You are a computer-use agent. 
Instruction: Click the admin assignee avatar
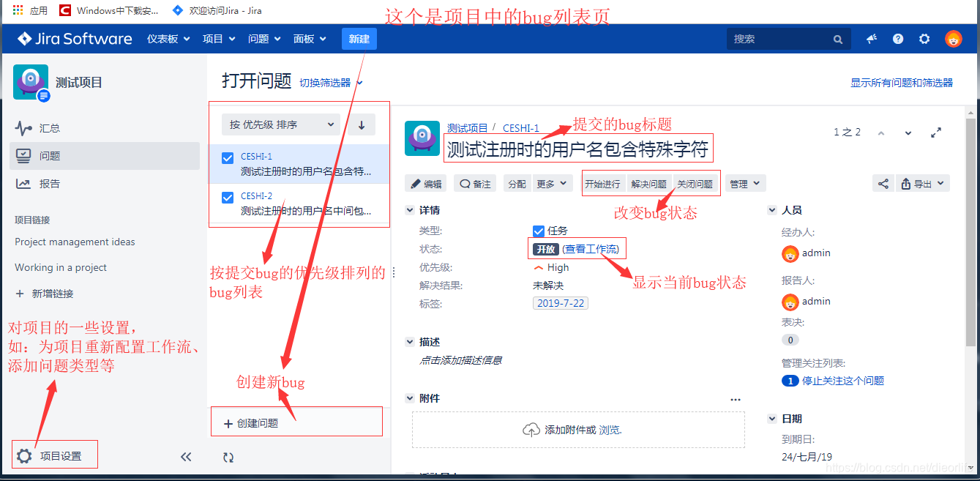(790, 253)
